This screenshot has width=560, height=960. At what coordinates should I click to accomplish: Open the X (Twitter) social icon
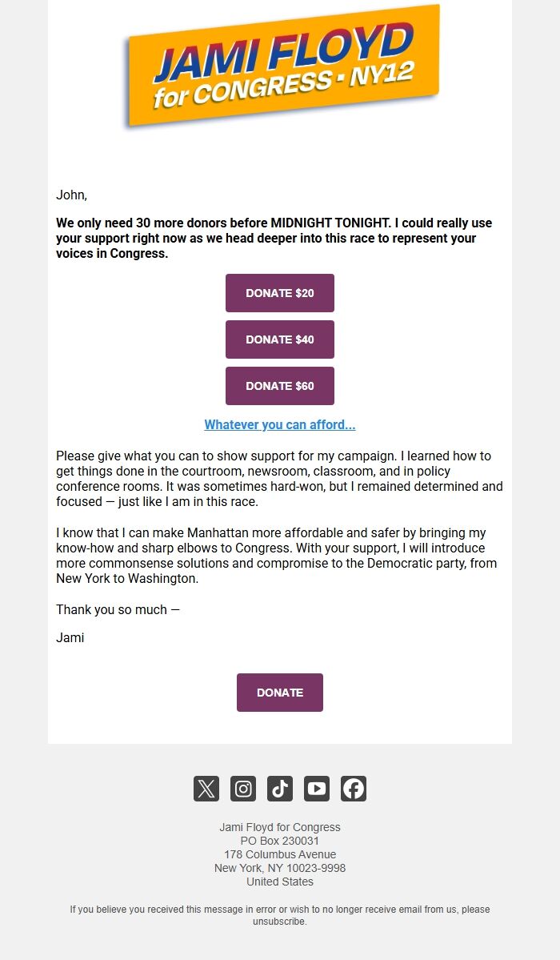pyautogui.click(x=206, y=789)
